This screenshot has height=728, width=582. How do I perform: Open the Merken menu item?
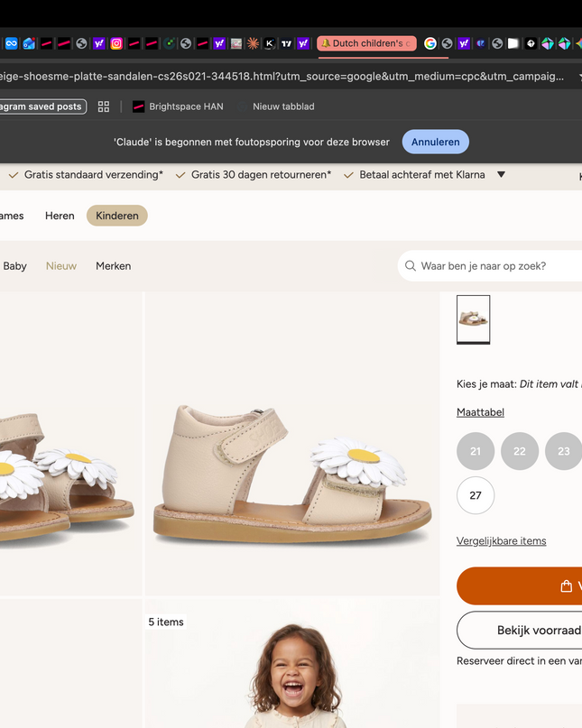114,266
